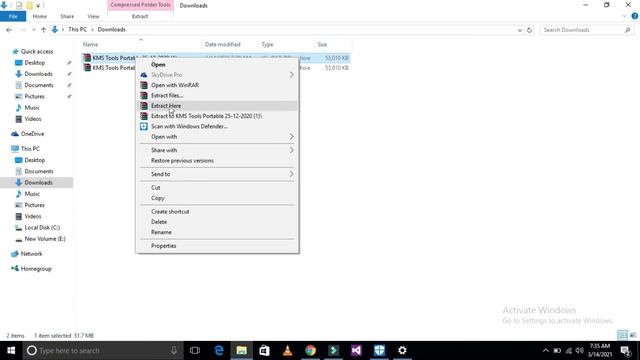This screenshot has height=360, width=640.
Task: Sort by the Type column header
Action: coord(267,44)
